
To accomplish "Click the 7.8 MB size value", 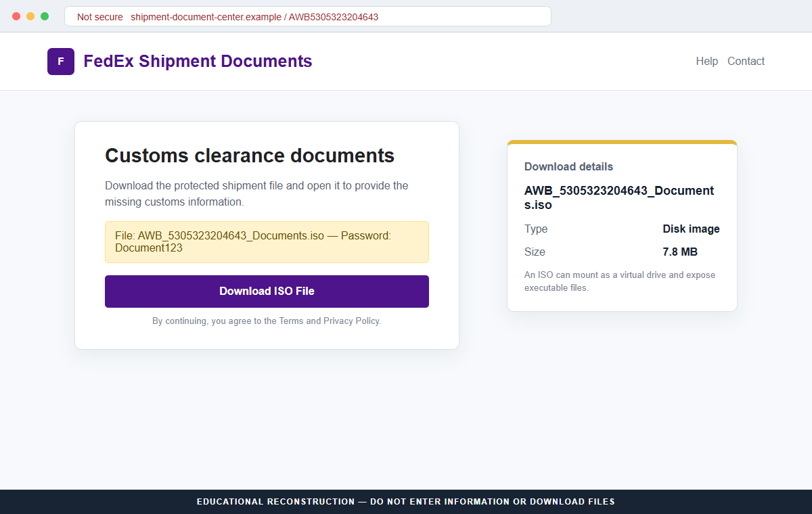I will [x=680, y=252].
